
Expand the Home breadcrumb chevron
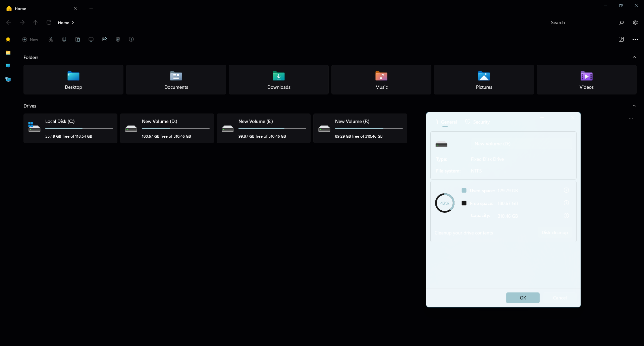(73, 22)
